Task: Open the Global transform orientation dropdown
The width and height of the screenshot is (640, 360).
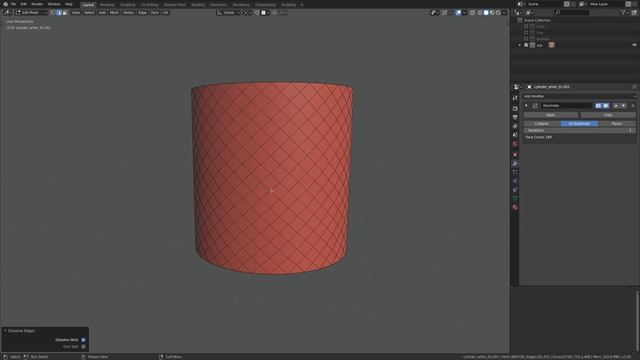Action: click(229, 13)
